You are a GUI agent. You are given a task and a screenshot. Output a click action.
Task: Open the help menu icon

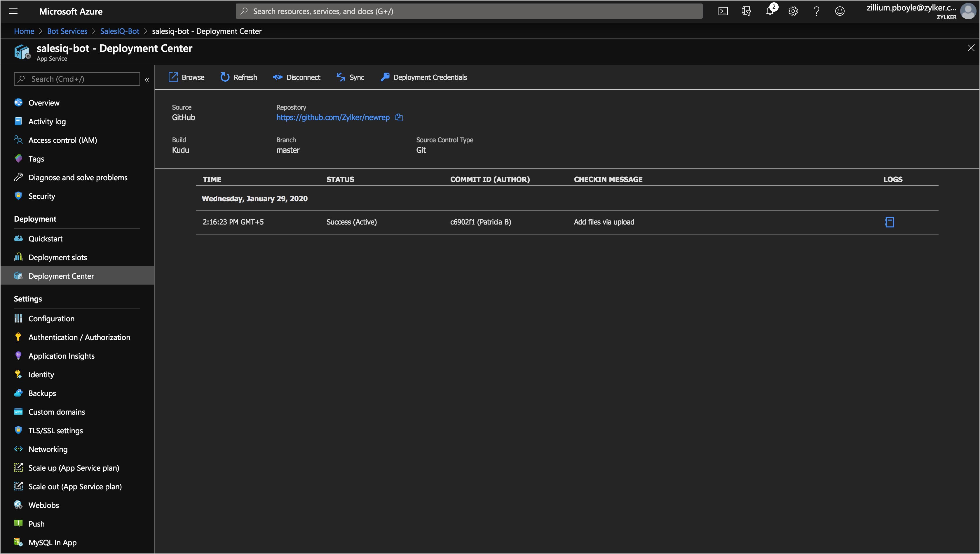pos(816,11)
